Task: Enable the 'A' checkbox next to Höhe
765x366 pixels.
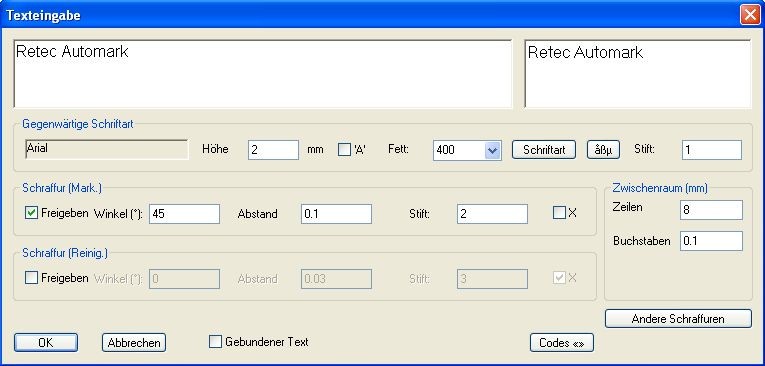Action: point(344,150)
